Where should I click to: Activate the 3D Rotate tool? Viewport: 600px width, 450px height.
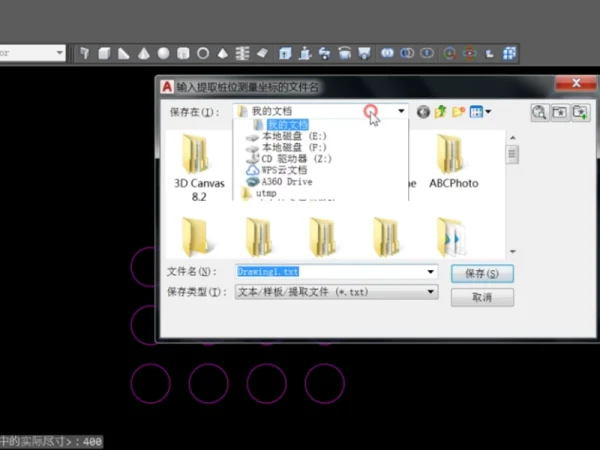470,53
